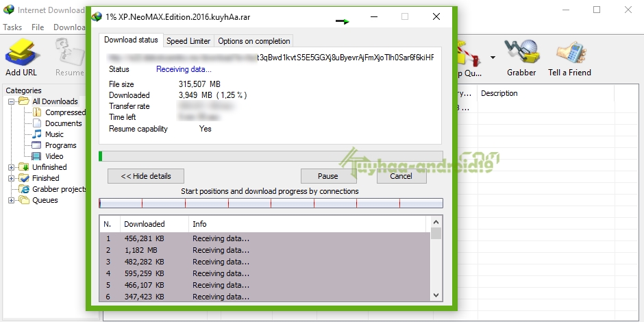The image size is (644, 322).
Task: Click the connections list scroll-up arrow
Action: pyautogui.click(x=436, y=222)
